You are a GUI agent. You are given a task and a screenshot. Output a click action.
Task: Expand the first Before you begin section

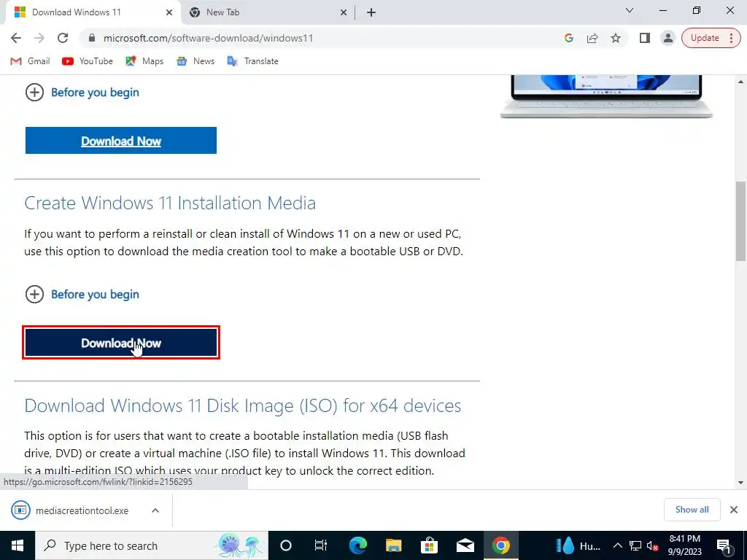coord(82,93)
